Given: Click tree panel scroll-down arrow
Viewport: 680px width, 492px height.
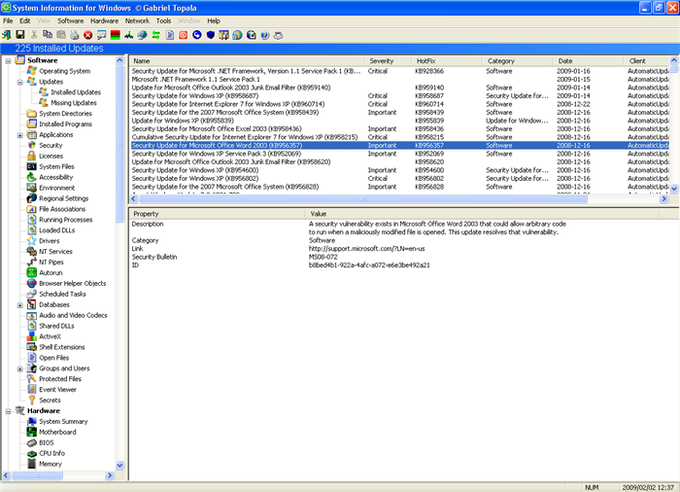Looking at the screenshot, I should (x=120, y=466).
